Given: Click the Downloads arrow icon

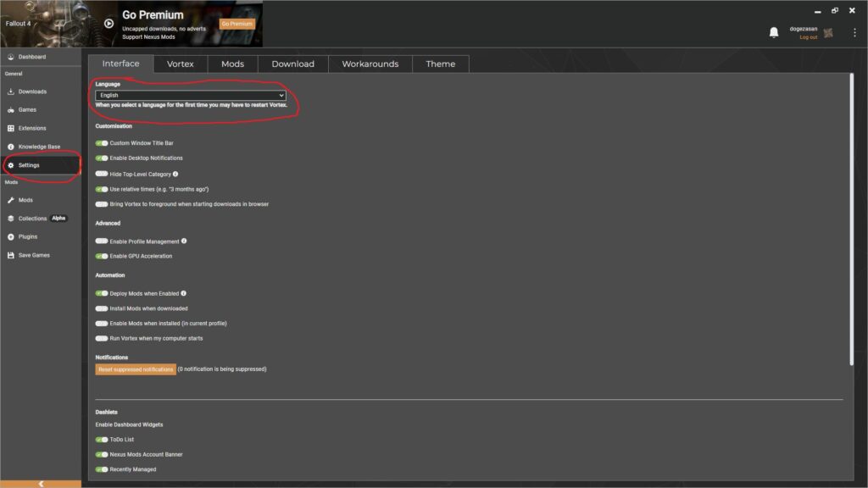Looking at the screenshot, I should click(x=10, y=91).
